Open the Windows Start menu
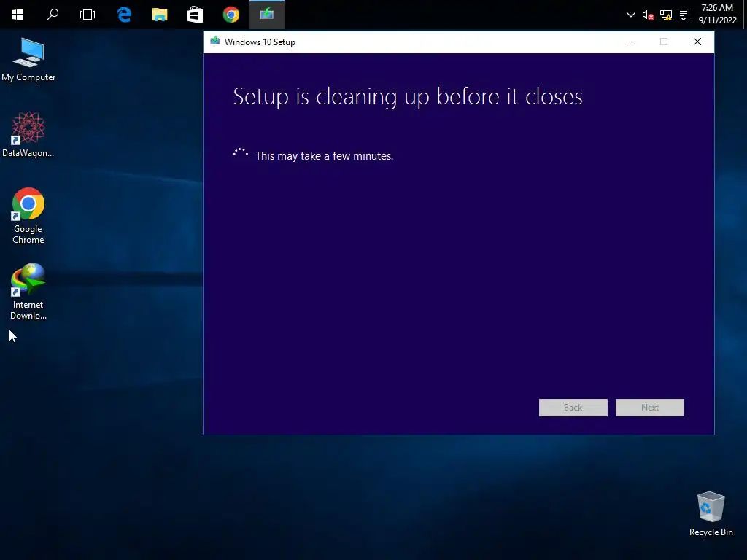Screen dimensions: 747x560 click(18, 15)
